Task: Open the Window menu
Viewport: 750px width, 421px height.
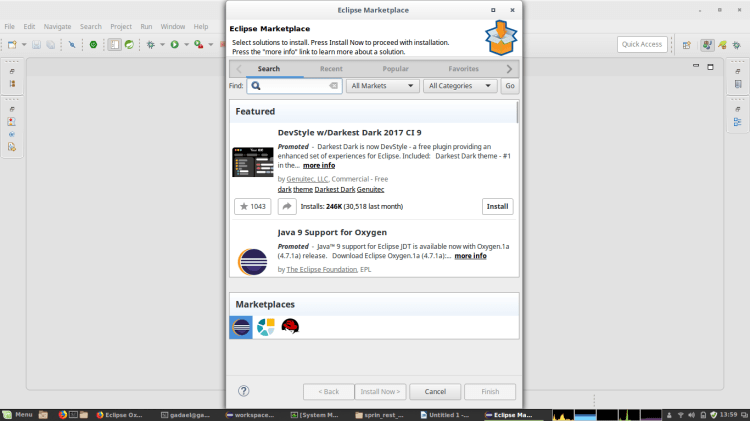Action: tap(173, 26)
